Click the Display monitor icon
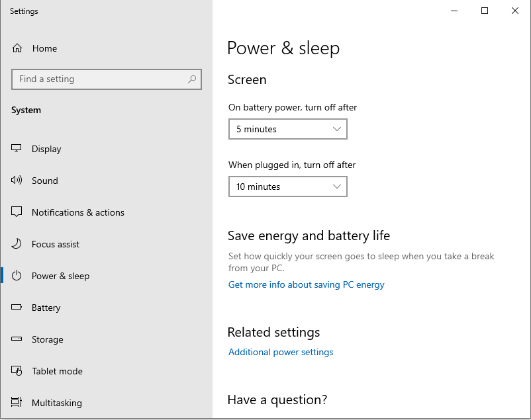This screenshot has height=420, width=531. click(x=17, y=148)
